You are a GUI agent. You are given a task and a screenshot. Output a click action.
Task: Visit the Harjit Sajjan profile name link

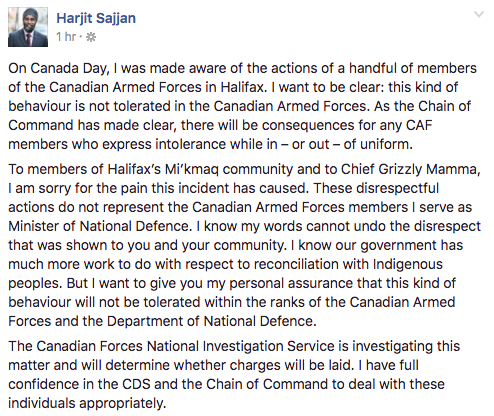[96, 18]
